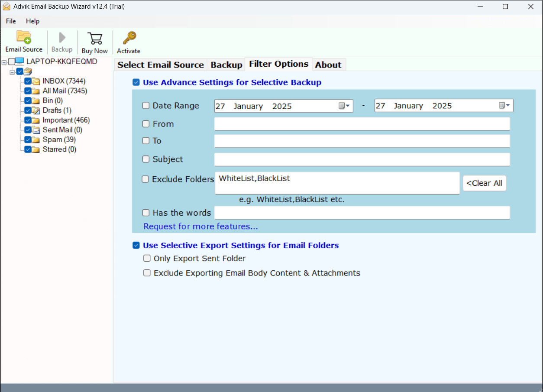
Task: Click the Exclude Folders text box
Action: pos(337,183)
